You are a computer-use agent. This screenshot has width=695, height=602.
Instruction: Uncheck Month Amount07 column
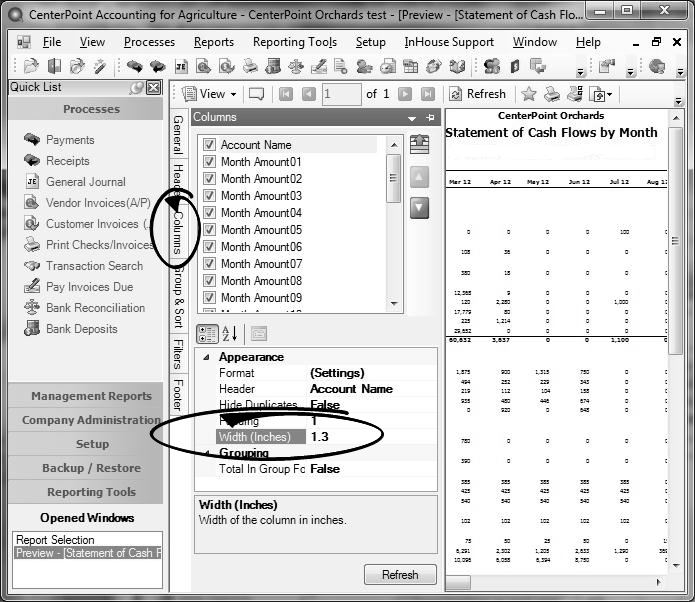[209, 264]
